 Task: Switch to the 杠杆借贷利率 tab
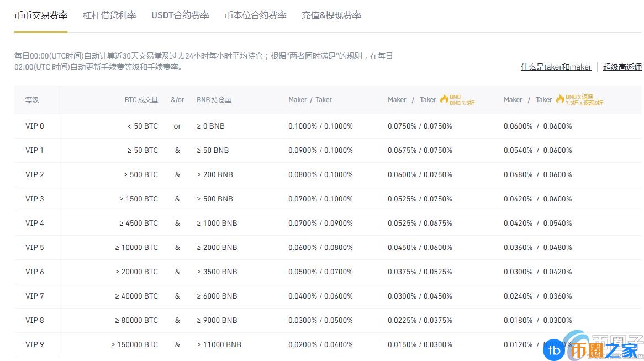tap(109, 15)
